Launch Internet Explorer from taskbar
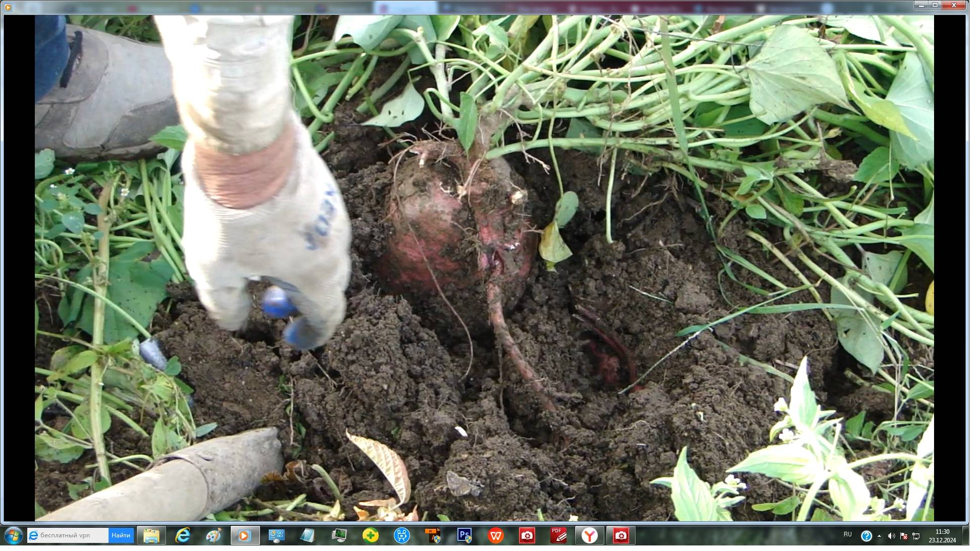 click(x=182, y=535)
